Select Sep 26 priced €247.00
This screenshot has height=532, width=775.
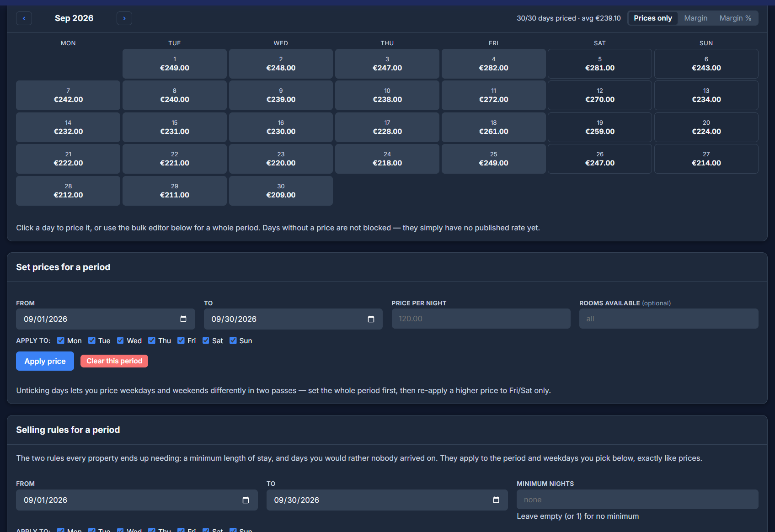600,159
